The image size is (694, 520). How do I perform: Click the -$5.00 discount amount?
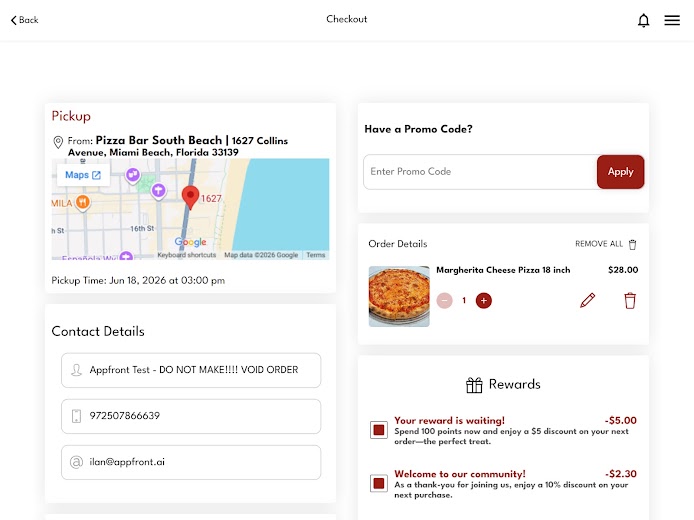pyautogui.click(x=621, y=420)
